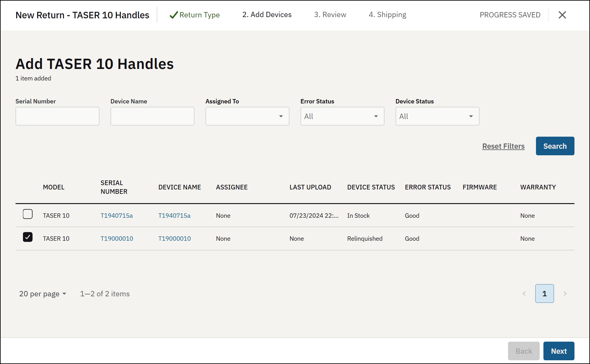Click the FIRMWARE column header
Screen dimensions: 590x364
pyautogui.click(x=480, y=187)
